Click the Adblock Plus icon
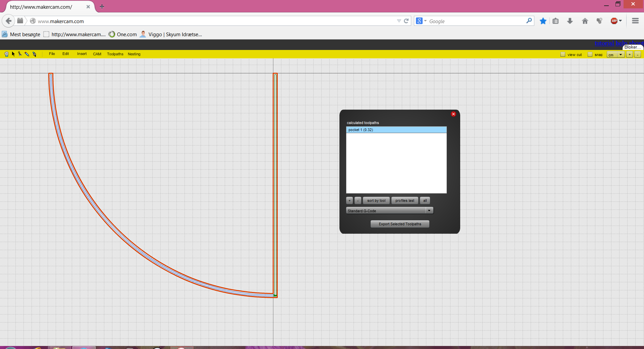644x349 pixels. [614, 21]
